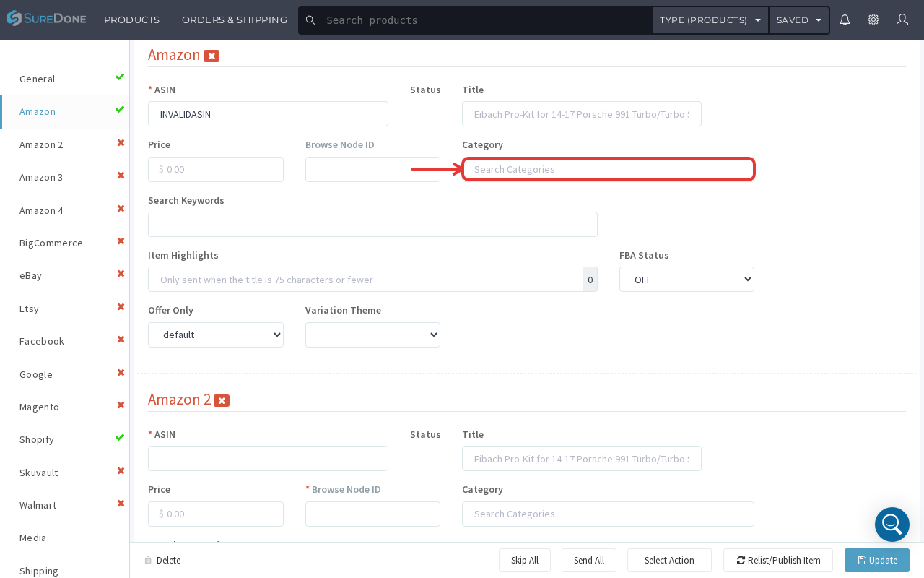Image resolution: width=924 pixels, height=578 pixels.
Task: Click the Send All button
Action: (x=589, y=561)
